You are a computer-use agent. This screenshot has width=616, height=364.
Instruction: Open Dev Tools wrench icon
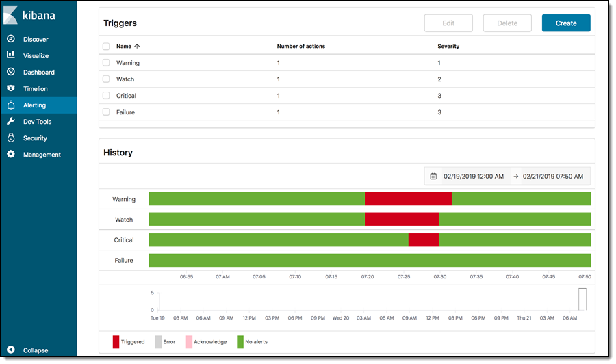point(11,122)
